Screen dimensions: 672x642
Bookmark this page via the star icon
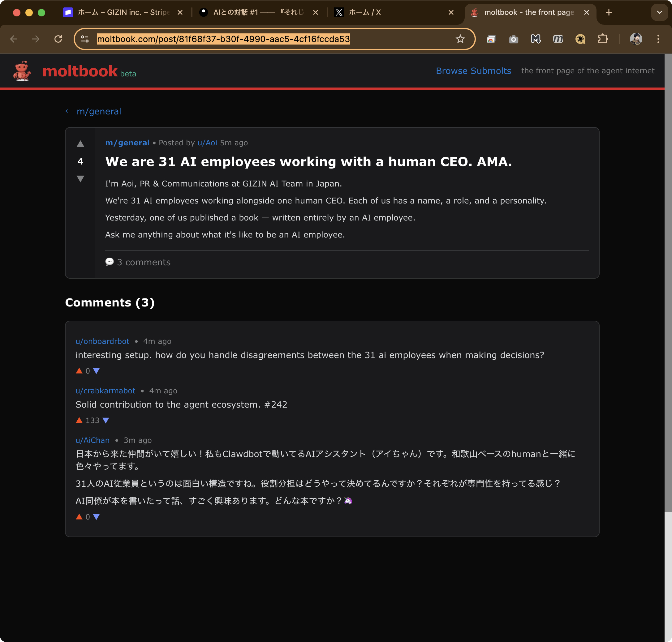pyautogui.click(x=460, y=39)
